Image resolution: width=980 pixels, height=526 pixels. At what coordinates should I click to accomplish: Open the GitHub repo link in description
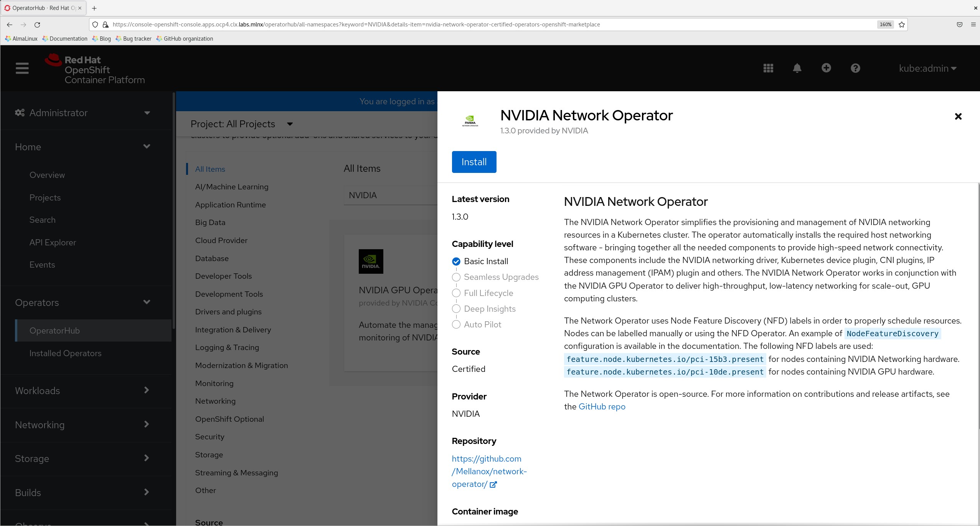(602, 407)
